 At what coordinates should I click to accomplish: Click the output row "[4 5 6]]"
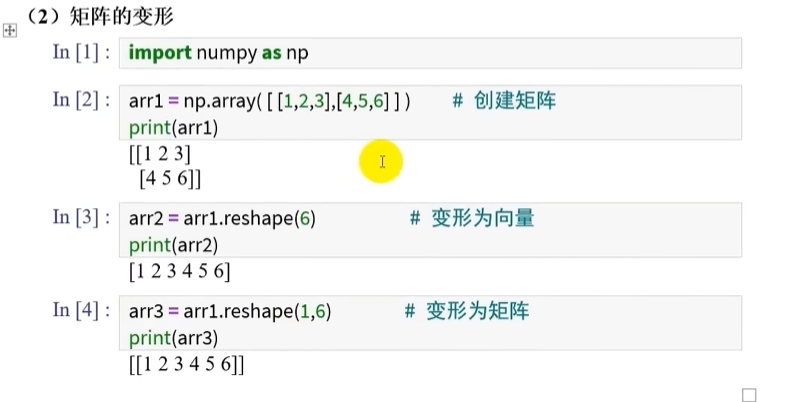pyautogui.click(x=171, y=179)
